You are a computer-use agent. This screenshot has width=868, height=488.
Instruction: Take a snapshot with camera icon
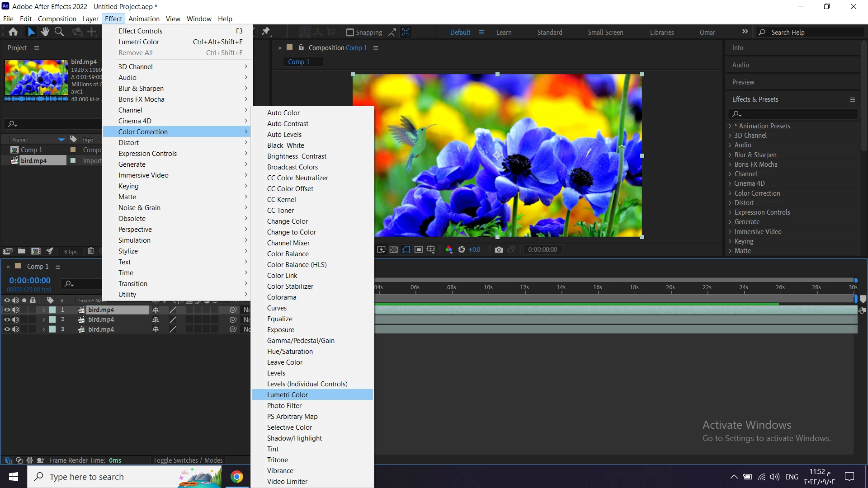tap(499, 249)
